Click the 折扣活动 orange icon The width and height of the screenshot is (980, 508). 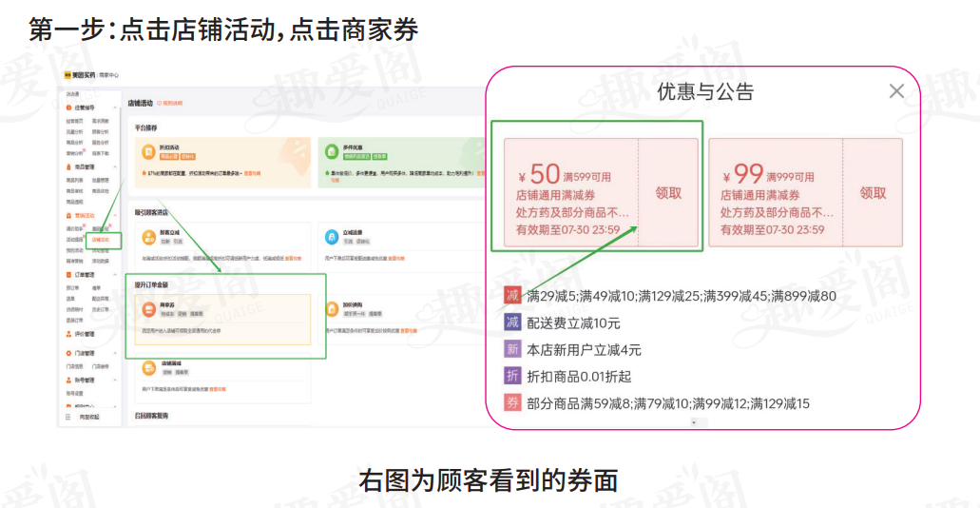(148, 152)
